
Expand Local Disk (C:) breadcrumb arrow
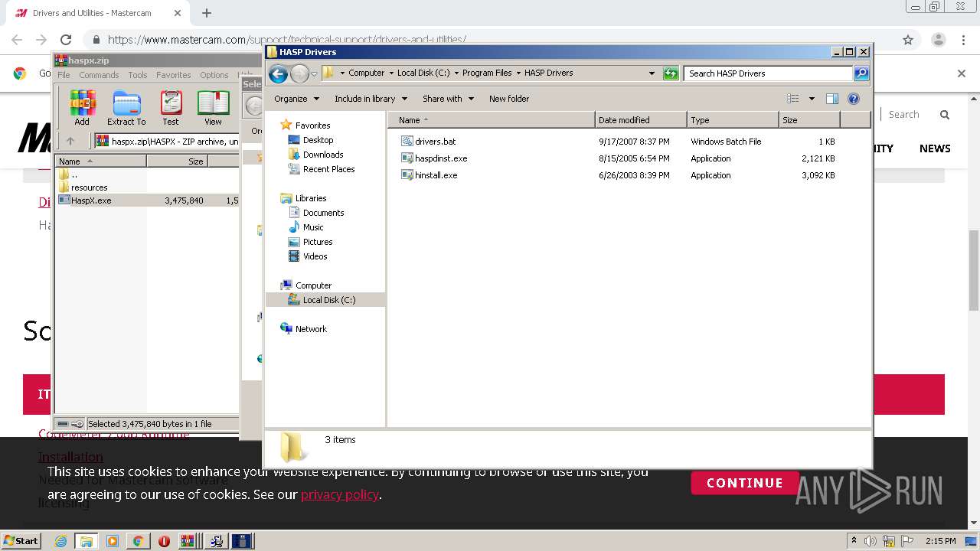(456, 73)
